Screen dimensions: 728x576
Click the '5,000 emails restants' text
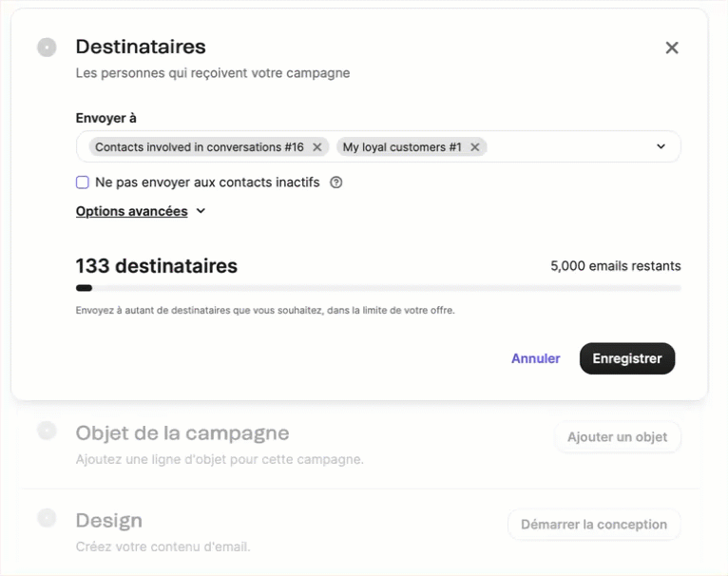click(x=615, y=266)
